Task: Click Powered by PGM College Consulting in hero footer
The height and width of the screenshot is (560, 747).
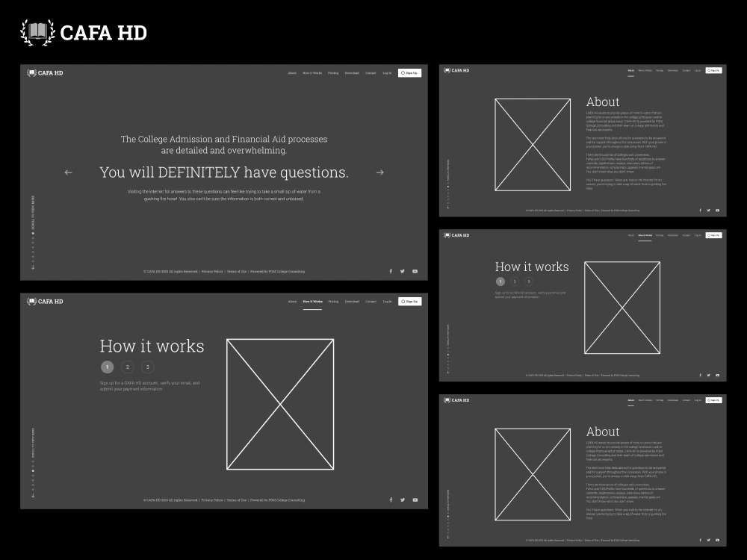Action: pyautogui.click(x=278, y=272)
